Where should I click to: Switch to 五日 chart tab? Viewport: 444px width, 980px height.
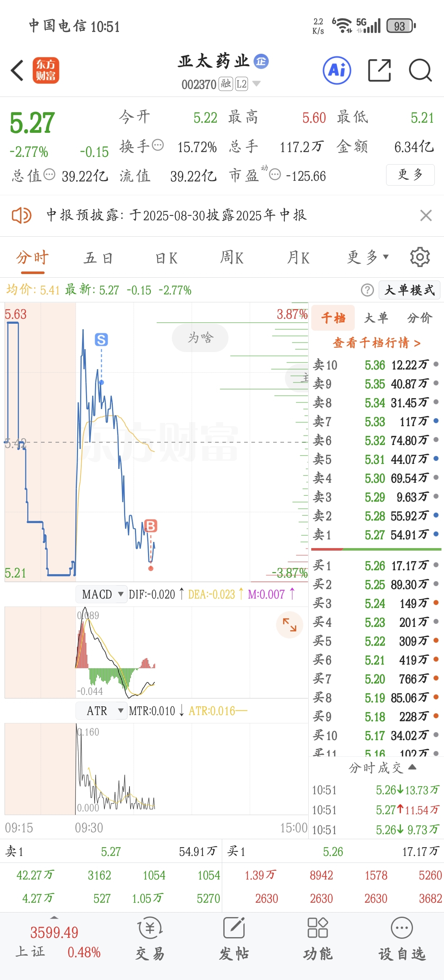pos(98,258)
